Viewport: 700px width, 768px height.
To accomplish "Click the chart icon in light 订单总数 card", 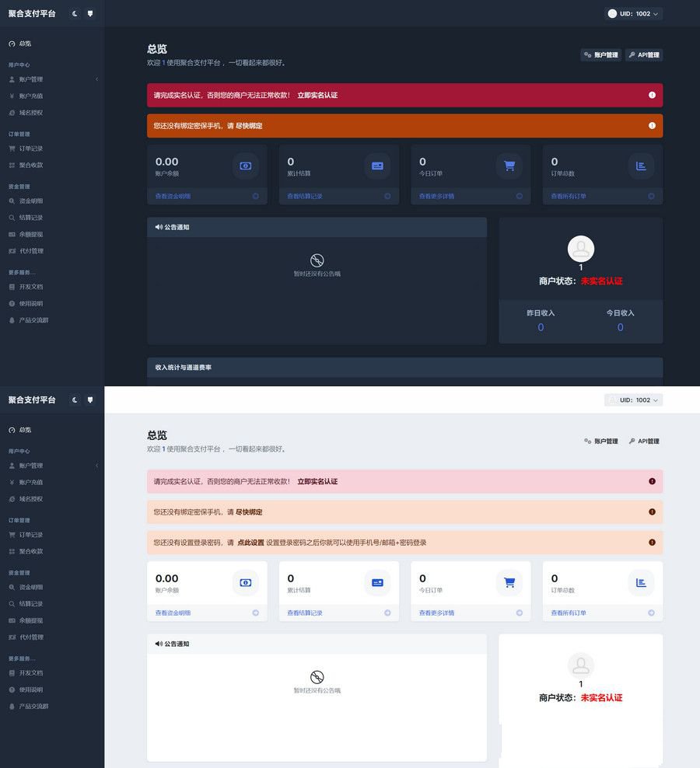I will click(641, 582).
